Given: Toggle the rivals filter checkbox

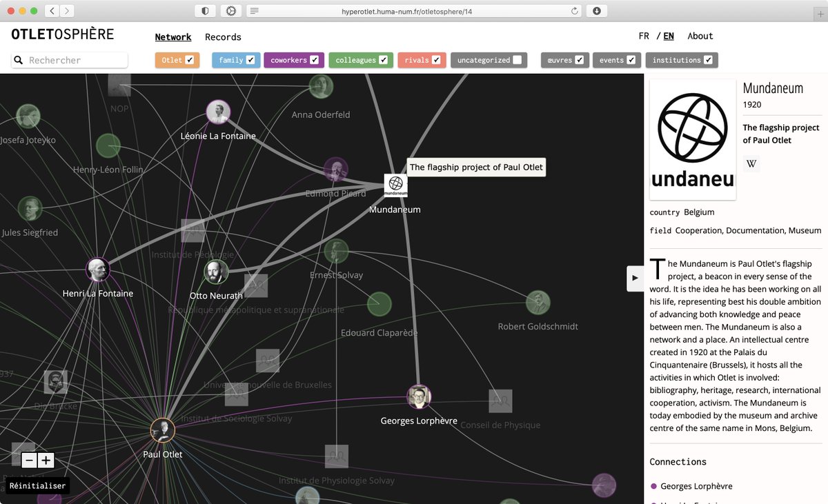Looking at the screenshot, I should (437, 60).
